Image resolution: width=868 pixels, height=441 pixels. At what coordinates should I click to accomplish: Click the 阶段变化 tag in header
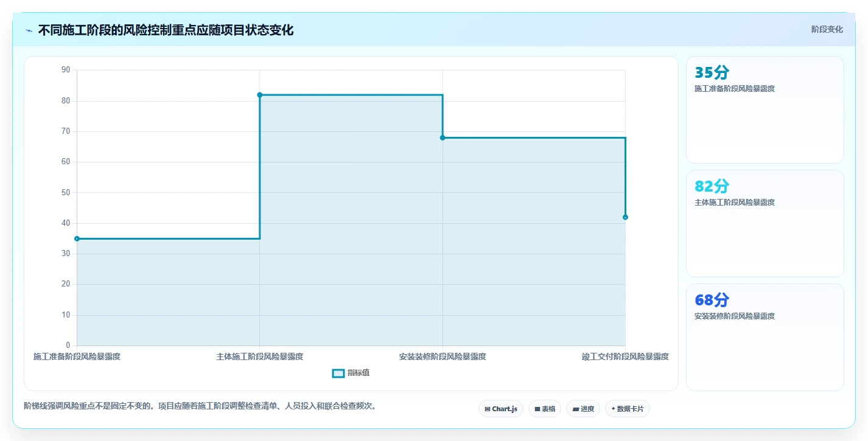(827, 29)
